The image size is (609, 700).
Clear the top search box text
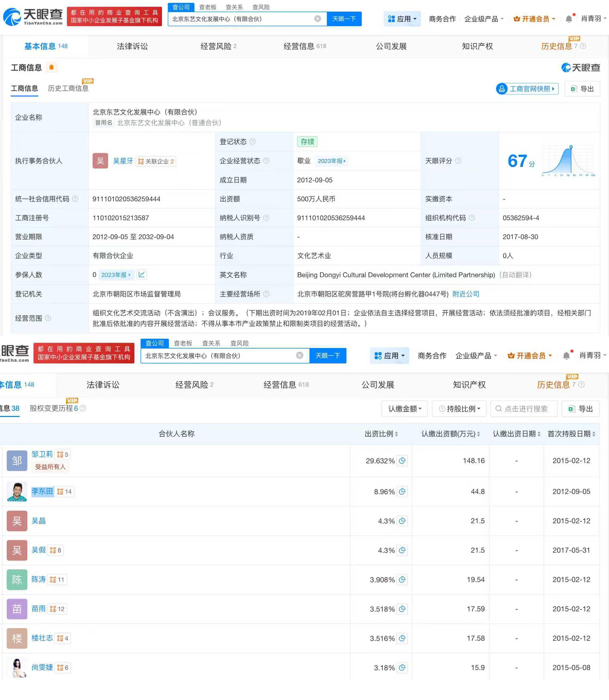coord(318,19)
